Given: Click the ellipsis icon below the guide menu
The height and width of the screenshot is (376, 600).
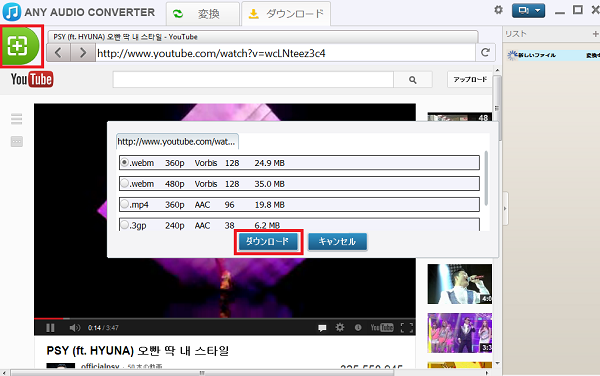Looking at the screenshot, I should coord(16,142).
